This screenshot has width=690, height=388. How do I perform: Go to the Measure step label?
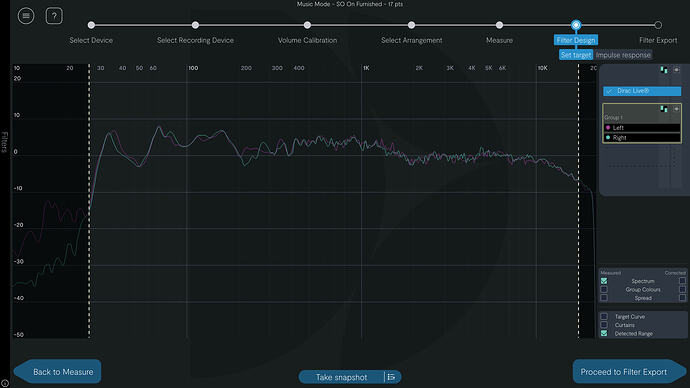499,40
